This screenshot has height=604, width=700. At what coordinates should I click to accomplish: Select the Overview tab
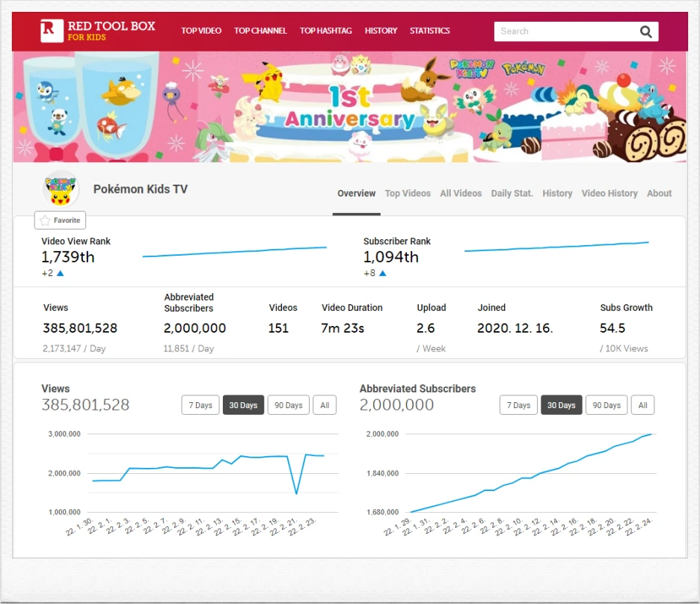[x=356, y=193]
